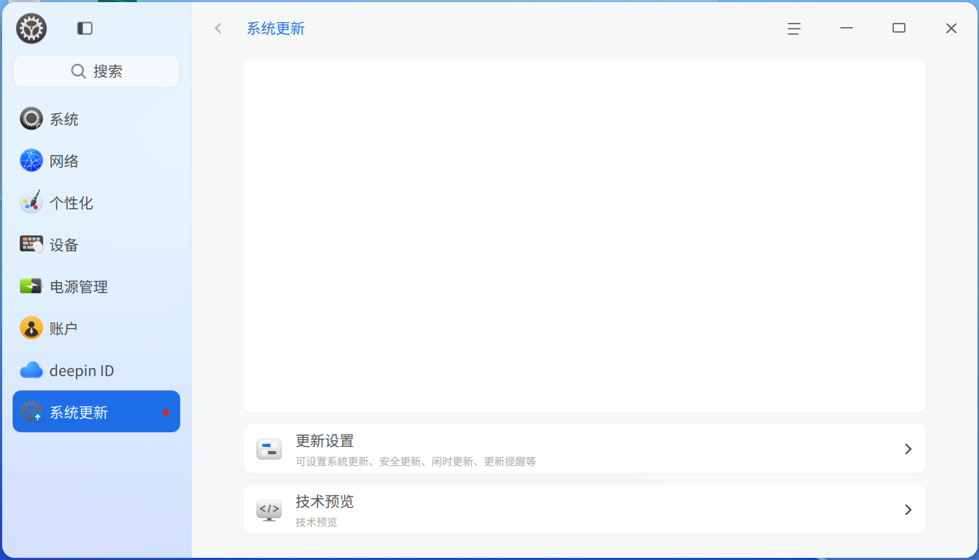Open 电源管理 (Power Management) settings
This screenshot has height=560, width=979.
click(x=31, y=286)
